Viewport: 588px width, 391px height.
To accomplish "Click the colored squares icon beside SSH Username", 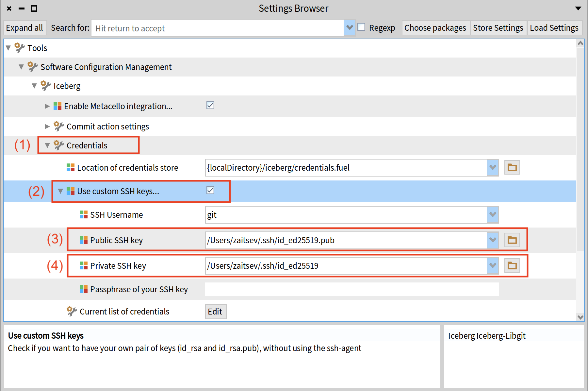I will (x=84, y=215).
